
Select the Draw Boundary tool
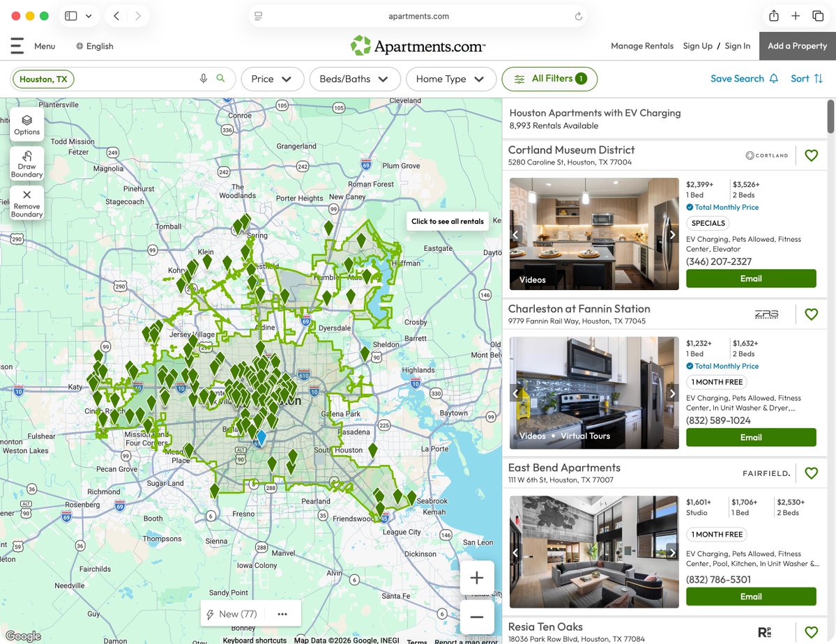26,164
